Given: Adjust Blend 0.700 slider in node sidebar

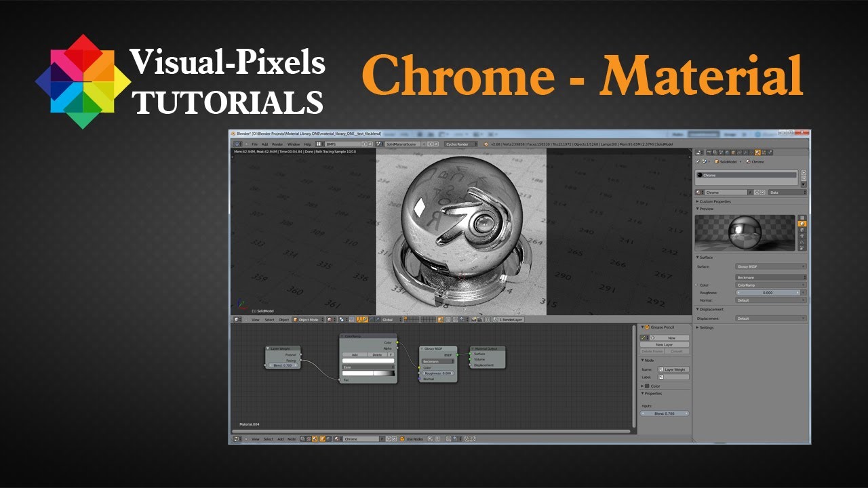Looking at the screenshot, I should 665,413.
